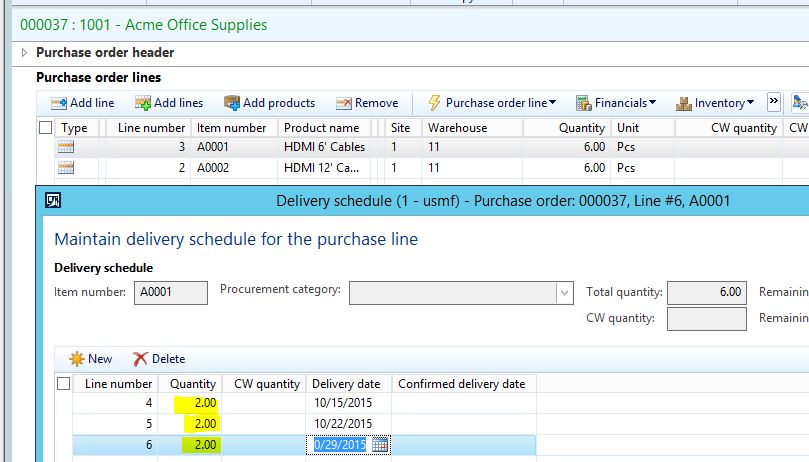Show more toolbar options via double-arrow button
809x462 pixels.
[773, 102]
